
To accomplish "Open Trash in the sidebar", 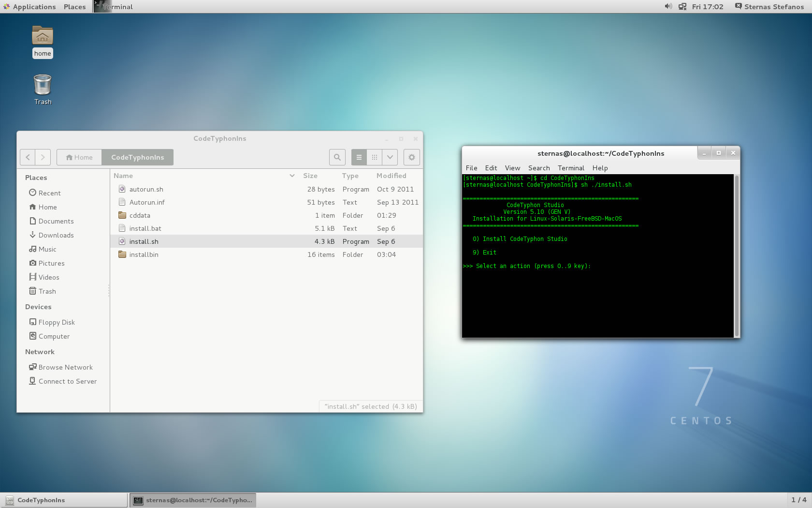I will point(43,291).
